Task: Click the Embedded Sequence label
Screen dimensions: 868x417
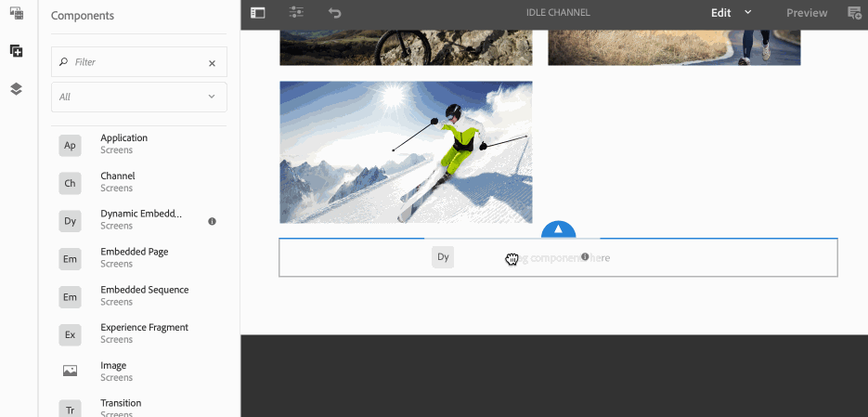Action: (145, 290)
